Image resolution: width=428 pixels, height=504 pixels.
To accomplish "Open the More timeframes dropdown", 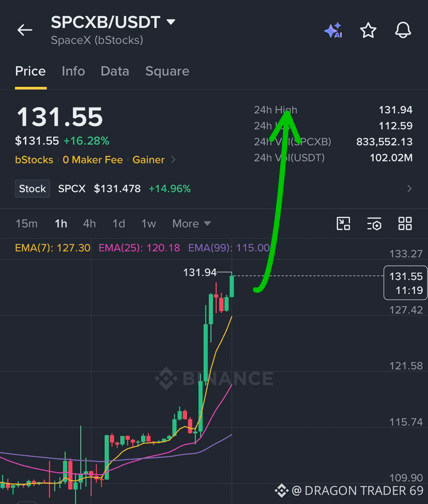I will click(191, 224).
